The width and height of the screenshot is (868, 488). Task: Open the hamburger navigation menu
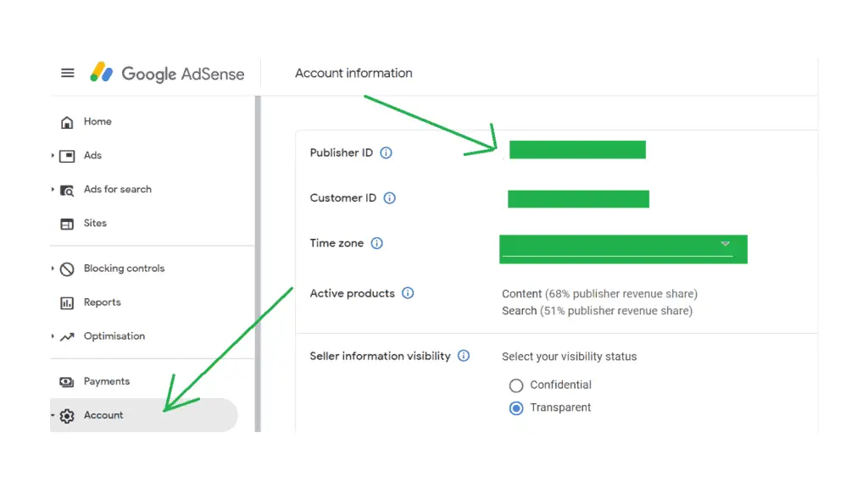coord(68,73)
